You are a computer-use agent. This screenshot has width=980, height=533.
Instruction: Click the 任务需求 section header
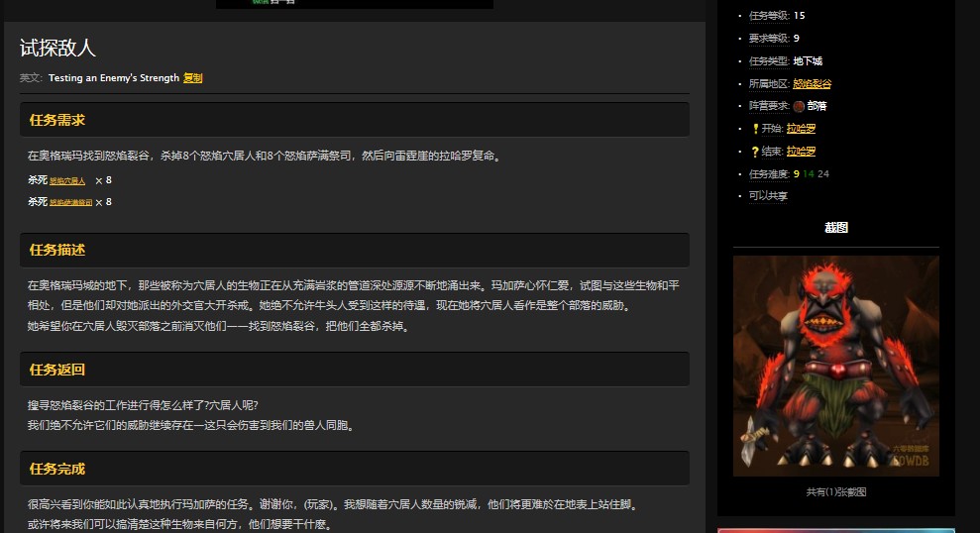click(x=57, y=120)
